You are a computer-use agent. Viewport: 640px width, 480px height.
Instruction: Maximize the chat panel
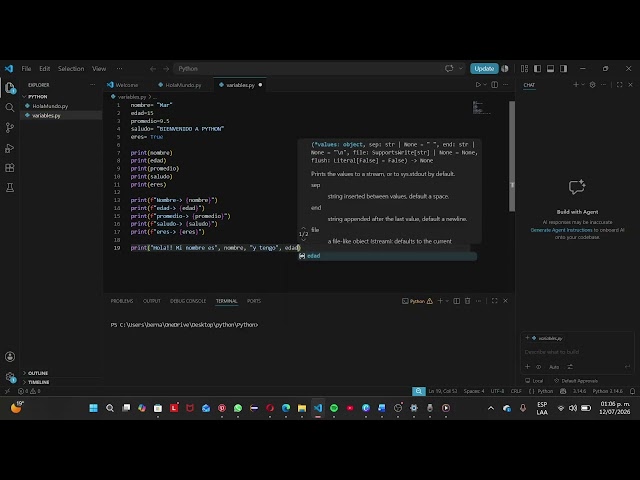pos(620,84)
